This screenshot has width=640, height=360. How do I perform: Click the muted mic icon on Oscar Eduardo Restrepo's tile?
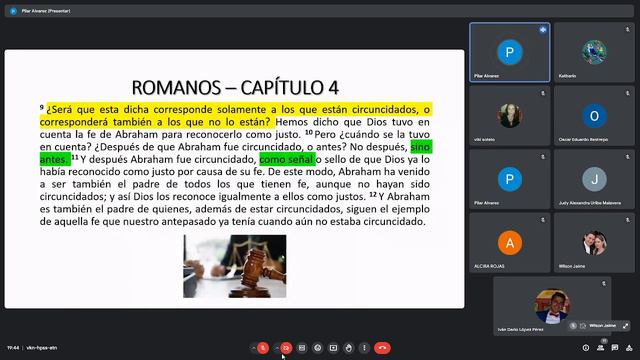[x=627, y=93]
